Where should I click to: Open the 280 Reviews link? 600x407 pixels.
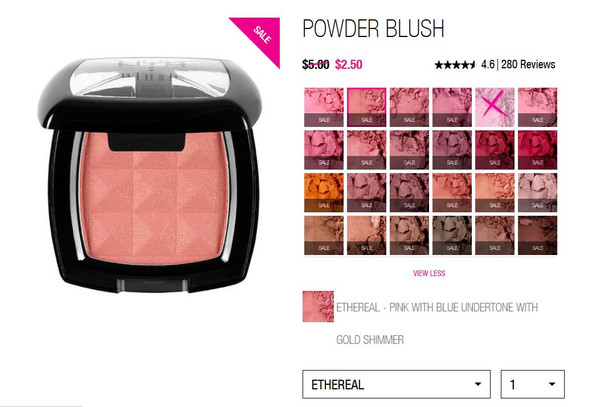click(528, 64)
